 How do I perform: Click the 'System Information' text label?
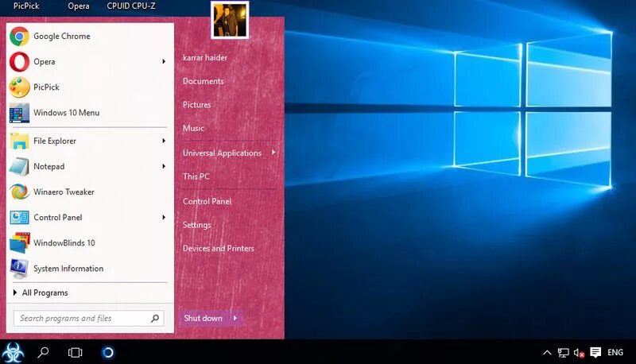68,269
